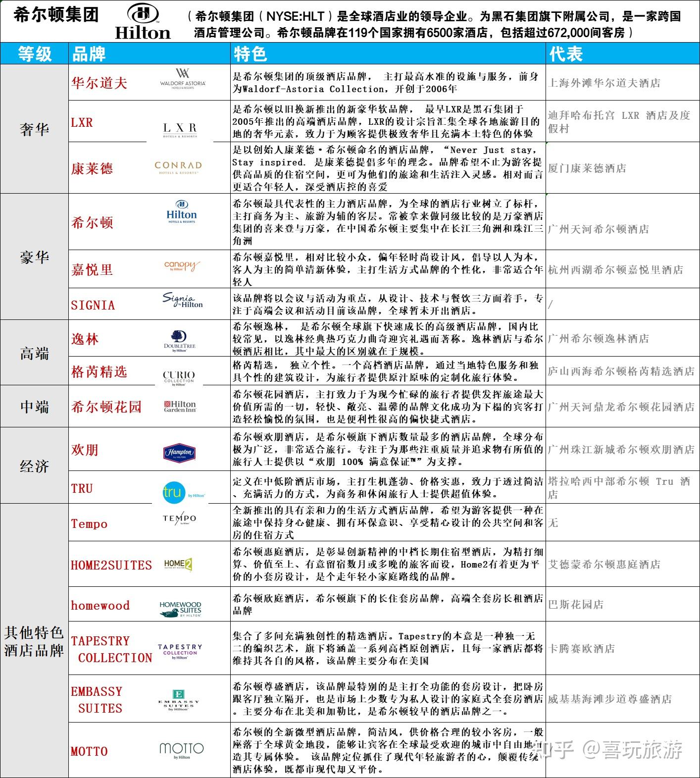The image size is (700, 778).
Task: Select the red brand name 希尔顿 in the 豪华 group
Action: pyautogui.click(x=92, y=222)
